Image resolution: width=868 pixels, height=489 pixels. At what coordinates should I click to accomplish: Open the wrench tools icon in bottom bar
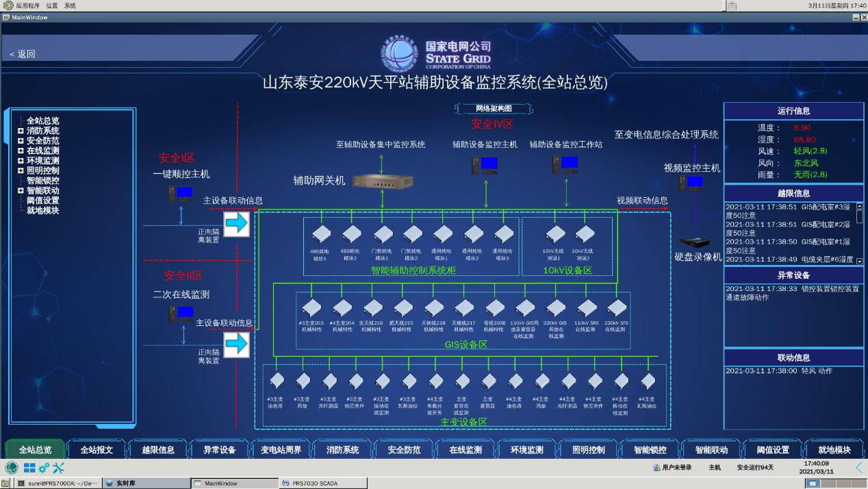[x=59, y=468]
